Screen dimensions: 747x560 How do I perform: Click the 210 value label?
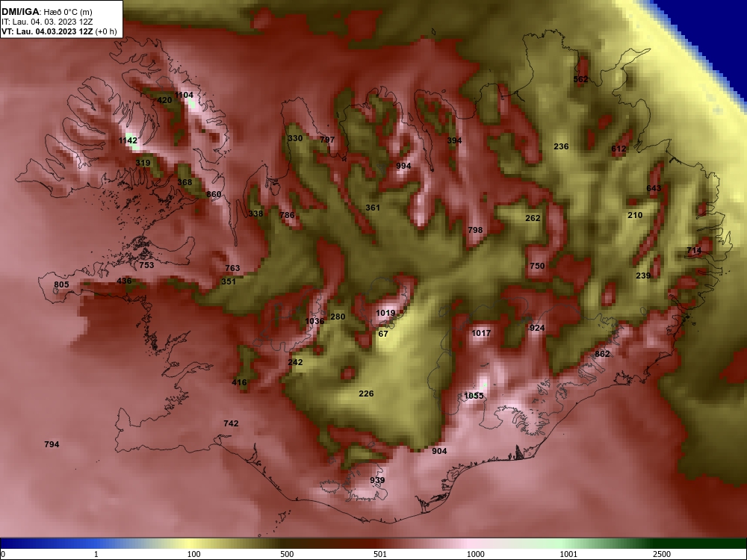click(x=635, y=215)
